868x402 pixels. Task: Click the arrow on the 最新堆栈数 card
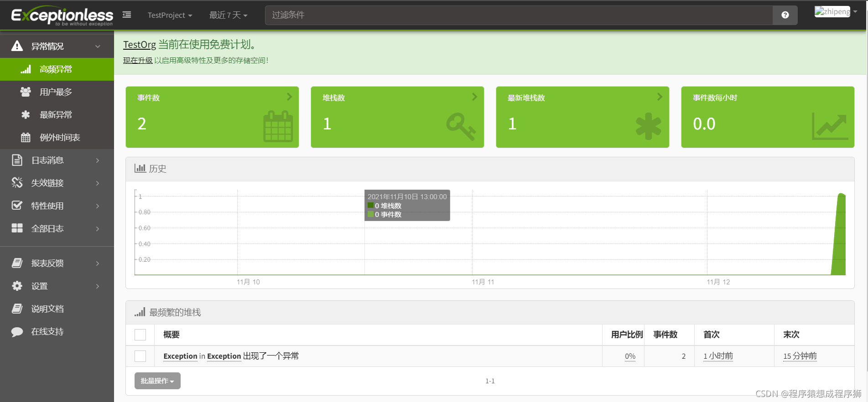[x=660, y=97]
